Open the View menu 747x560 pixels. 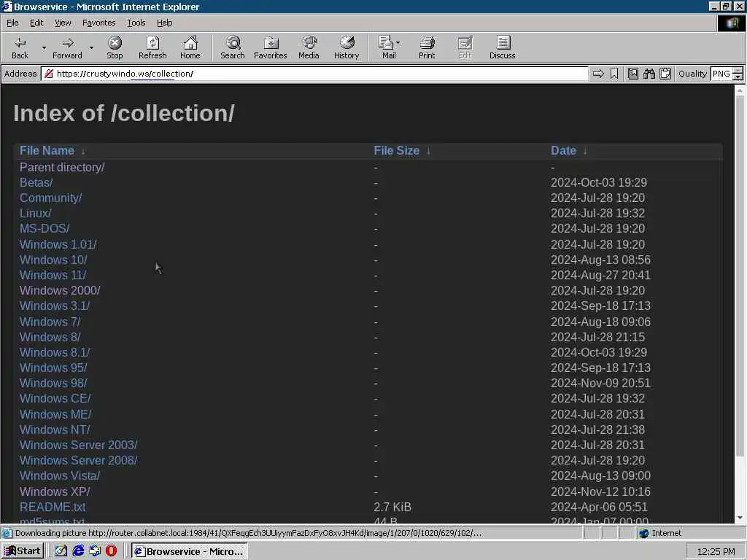pos(63,23)
